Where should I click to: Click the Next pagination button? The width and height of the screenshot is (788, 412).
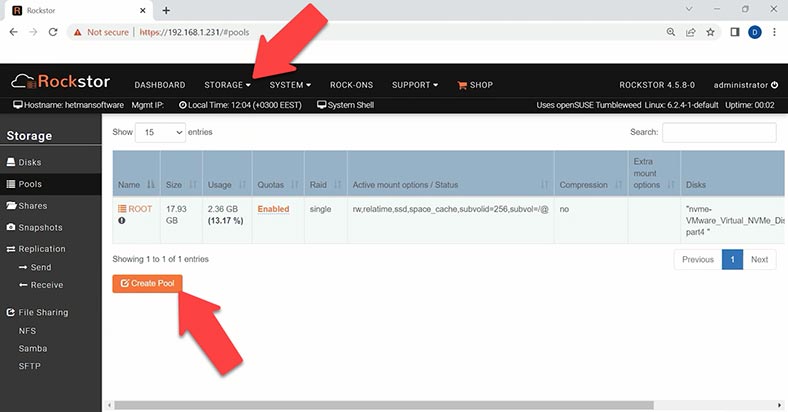[x=759, y=259]
